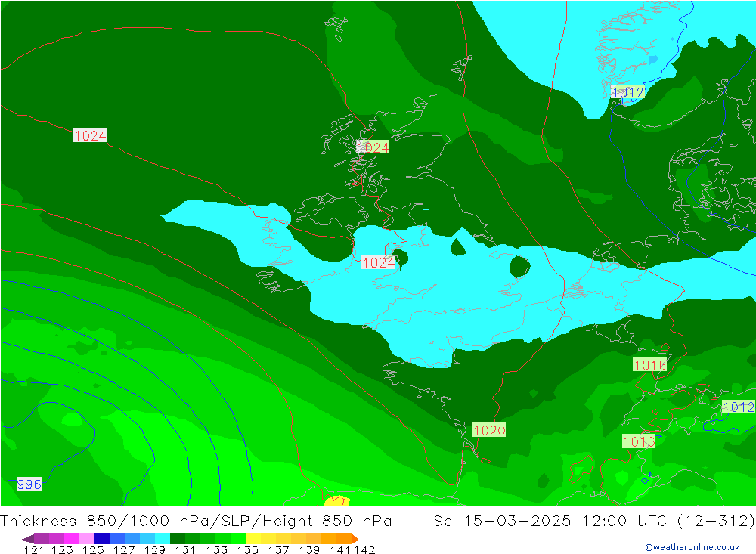Open the weatheronline.co.uk link
Image resolution: width=756 pixels, height=554 pixels.
coord(692,547)
